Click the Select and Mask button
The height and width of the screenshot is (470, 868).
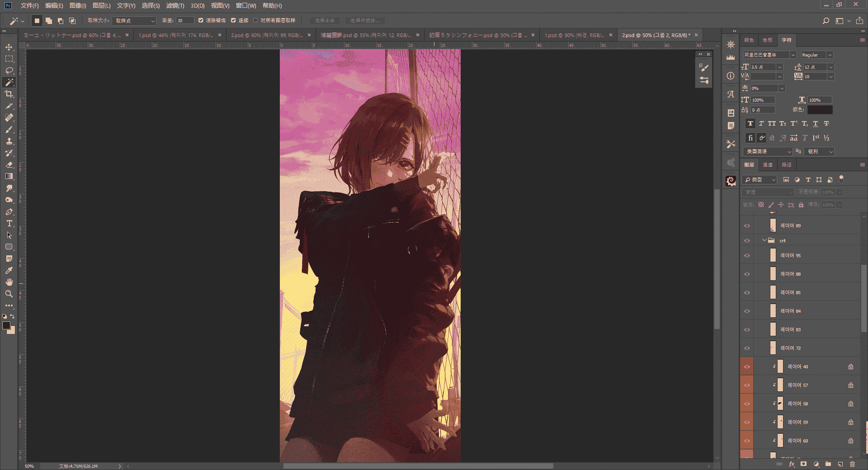pyautogui.click(x=365, y=20)
